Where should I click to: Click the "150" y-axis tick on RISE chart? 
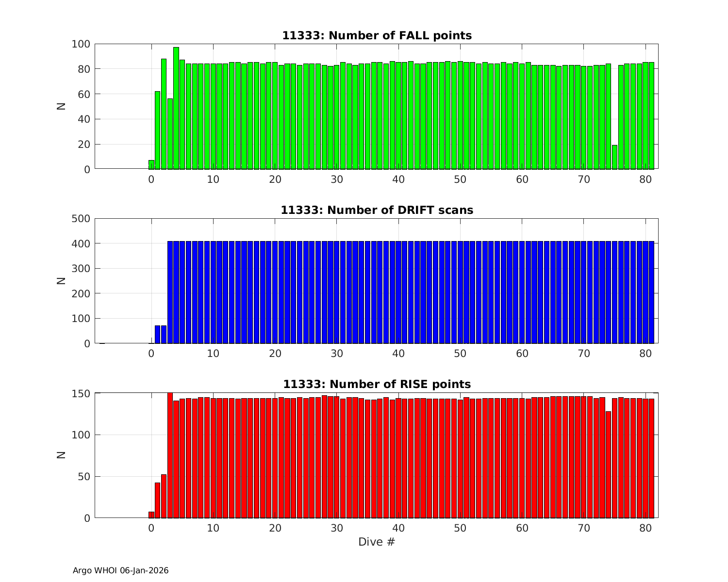(81, 393)
